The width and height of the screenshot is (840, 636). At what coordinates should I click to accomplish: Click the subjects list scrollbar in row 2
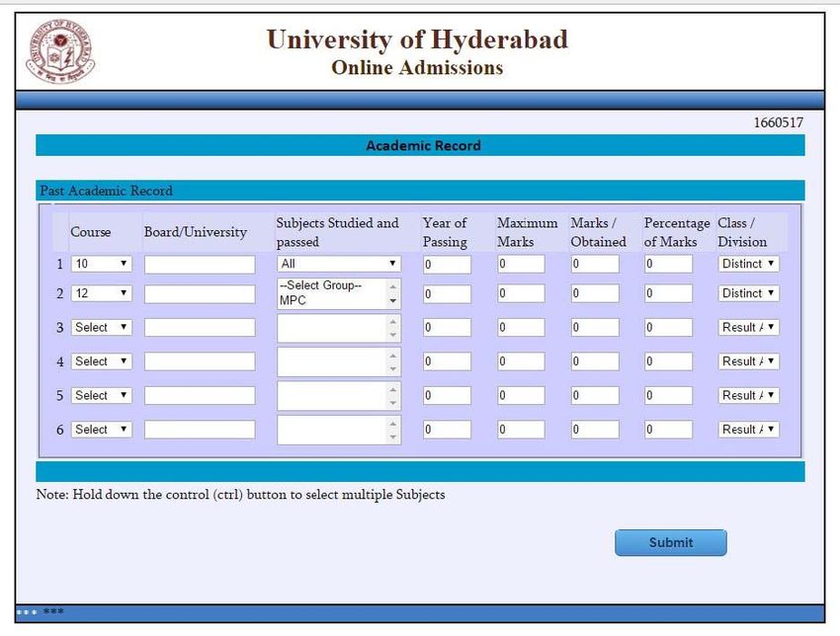[393, 293]
